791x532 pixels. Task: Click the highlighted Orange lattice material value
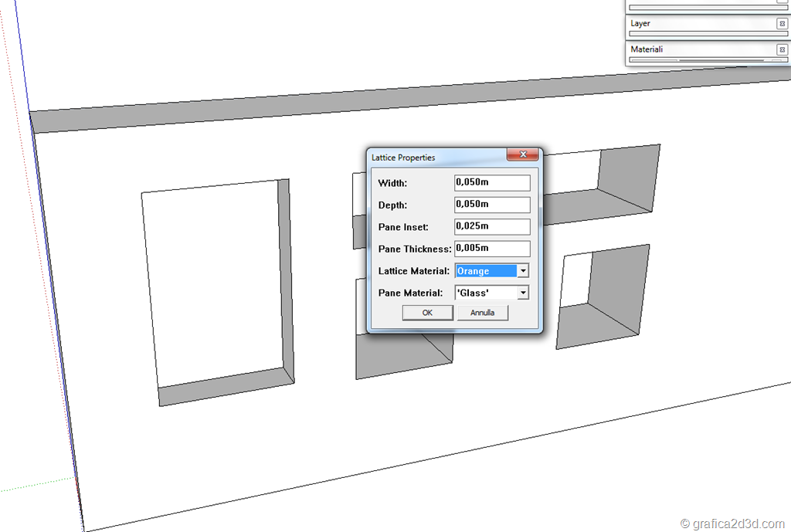pyautogui.click(x=485, y=271)
